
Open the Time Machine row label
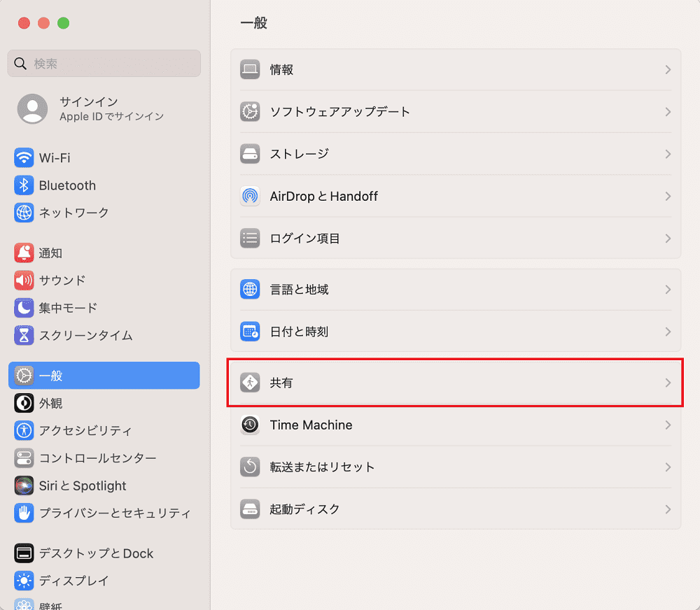point(311,425)
